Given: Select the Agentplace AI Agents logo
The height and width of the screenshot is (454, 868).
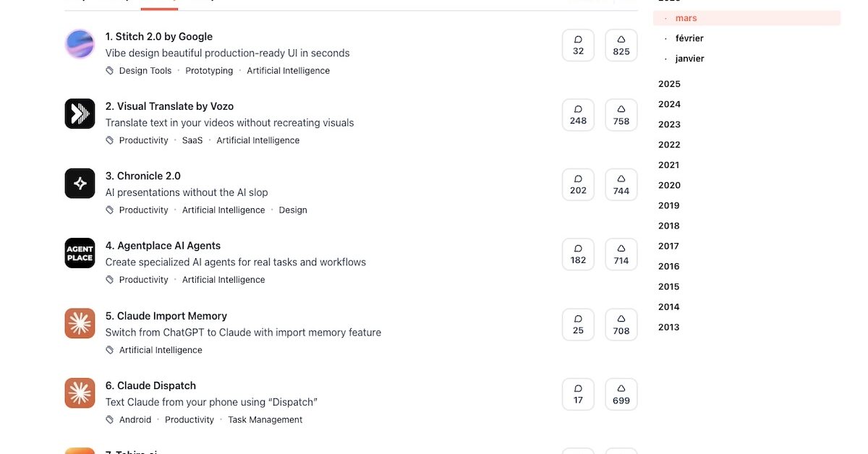Looking at the screenshot, I should coord(80,253).
